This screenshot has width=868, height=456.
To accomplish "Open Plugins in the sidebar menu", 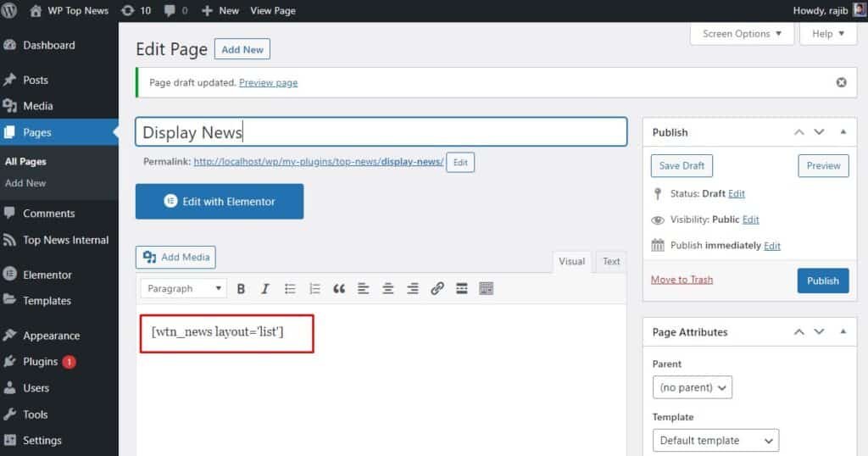I will (41, 362).
